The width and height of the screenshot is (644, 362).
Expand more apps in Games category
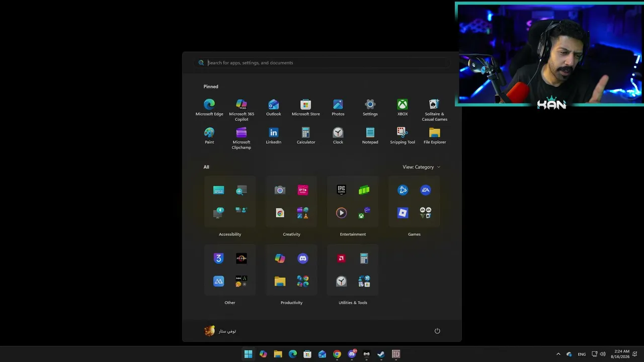[x=426, y=213]
